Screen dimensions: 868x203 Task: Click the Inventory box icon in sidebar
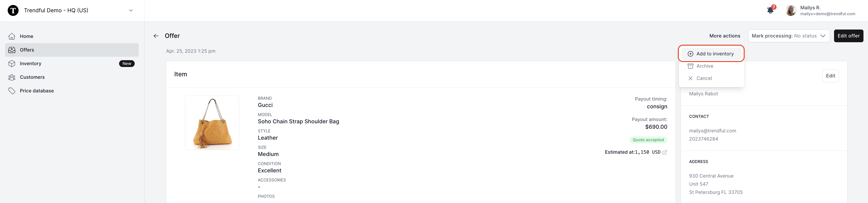click(12, 64)
